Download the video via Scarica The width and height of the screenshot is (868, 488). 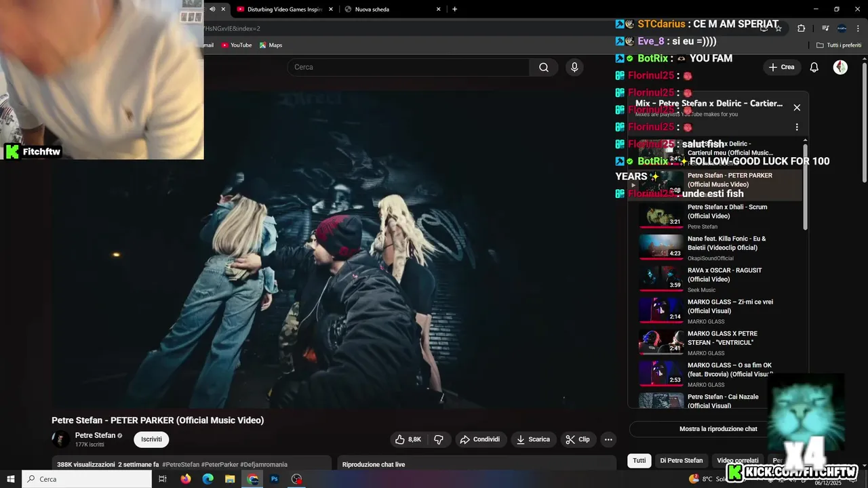point(533,439)
